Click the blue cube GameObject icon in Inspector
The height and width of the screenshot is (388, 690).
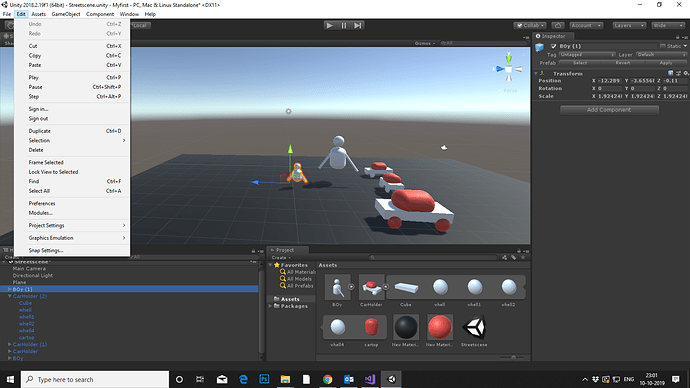coord(540,47)
